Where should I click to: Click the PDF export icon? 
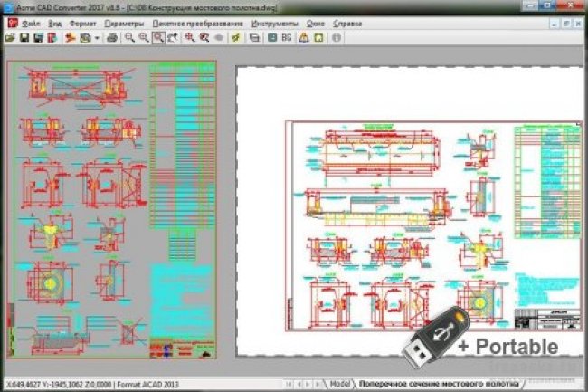(53, 38)
